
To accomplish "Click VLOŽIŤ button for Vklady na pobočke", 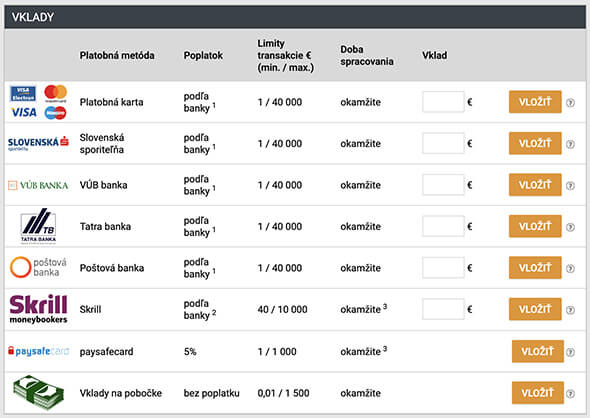I will 538,392.
